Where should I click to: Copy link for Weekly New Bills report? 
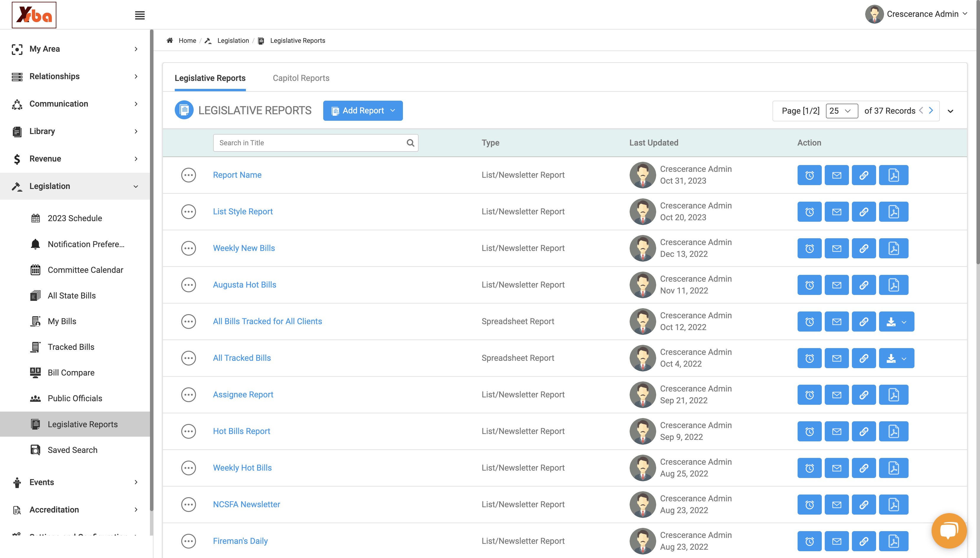click(x=863, y=248)
